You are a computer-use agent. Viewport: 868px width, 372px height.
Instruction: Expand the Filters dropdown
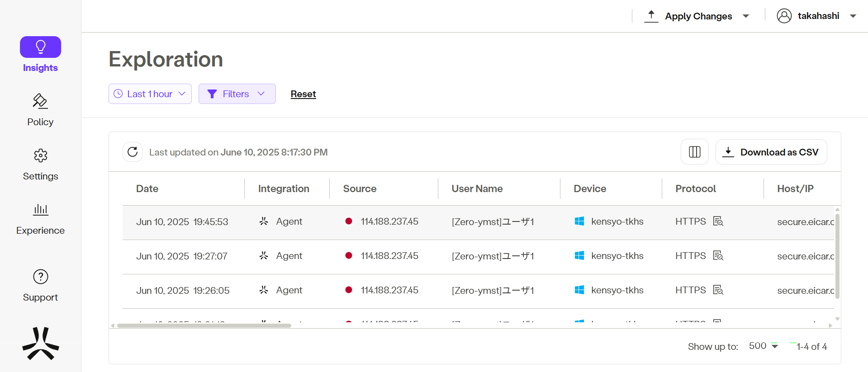click(237, 94)
